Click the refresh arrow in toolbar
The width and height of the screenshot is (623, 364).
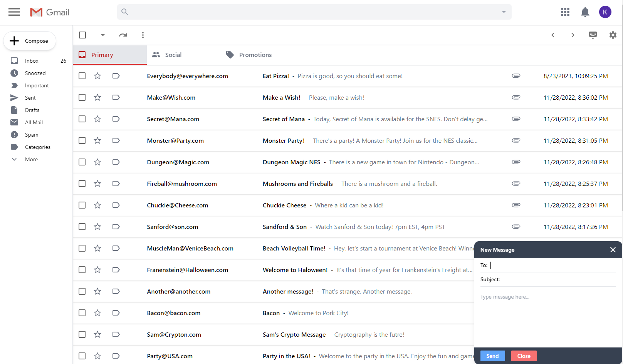[123, 35]
